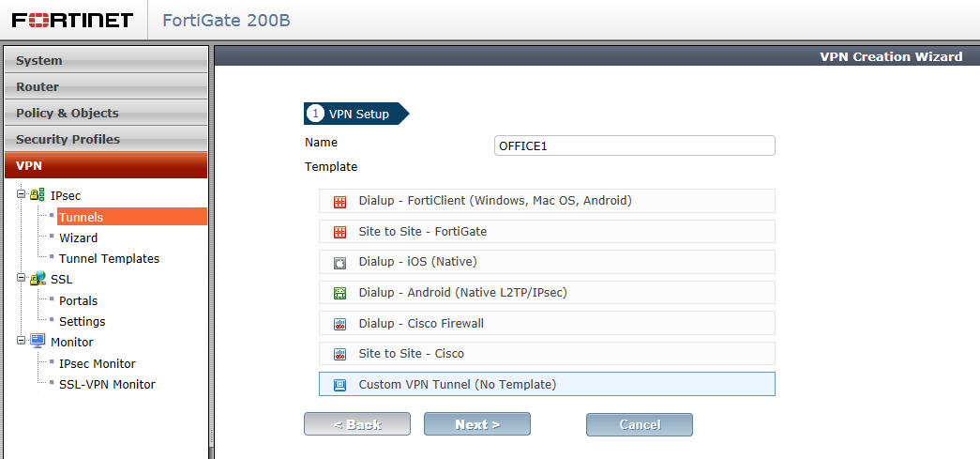Open the System menu section
This screenshot has height=459, width=980.
(x=106, y=61)
